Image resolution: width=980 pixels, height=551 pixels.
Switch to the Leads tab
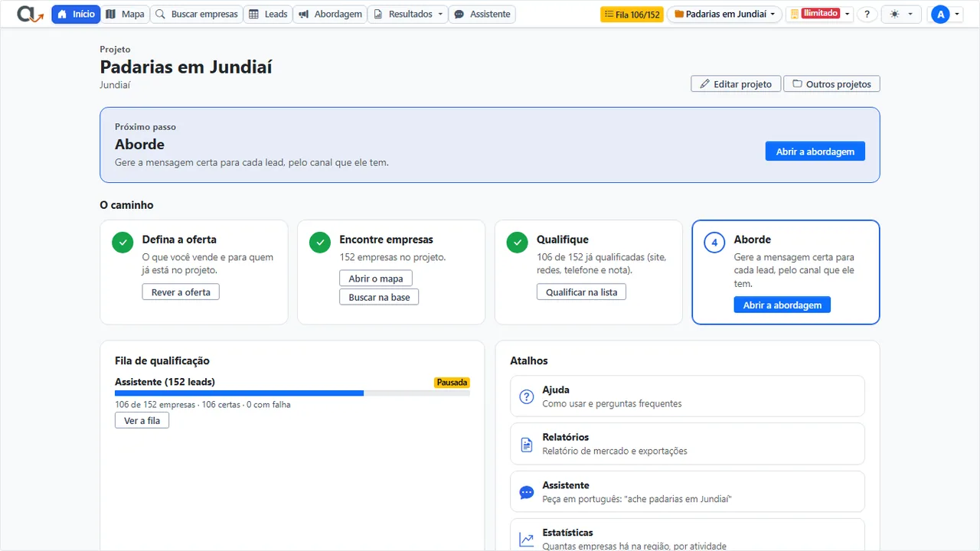pyautogui.click(x=268, y=14)
